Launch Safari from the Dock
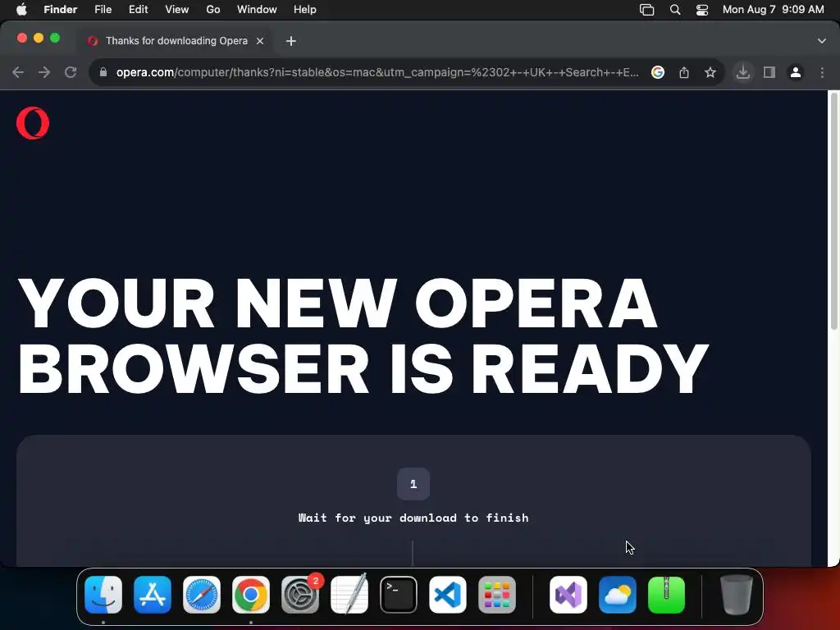Screen dimensions: 840x630 tap(202, 595)
